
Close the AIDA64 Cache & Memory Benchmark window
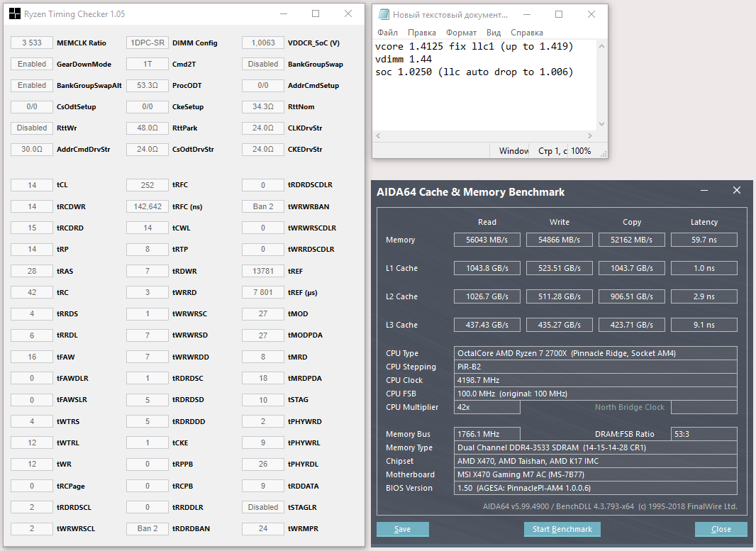pos(737,191)
